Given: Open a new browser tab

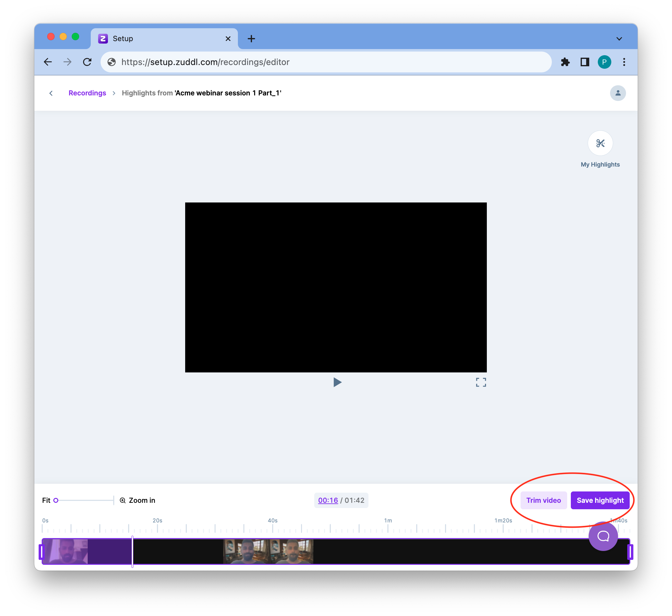Looking at the screenshot, I should pos(251,39).
